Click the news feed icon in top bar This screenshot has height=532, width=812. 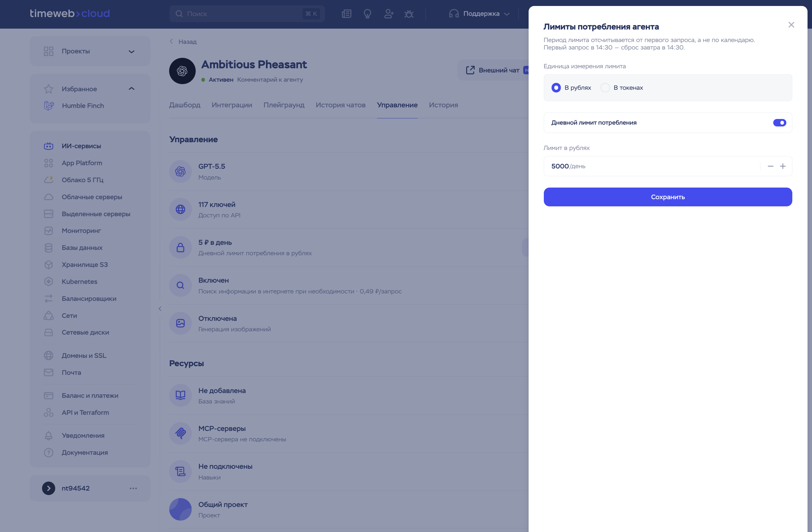point(346,14)
